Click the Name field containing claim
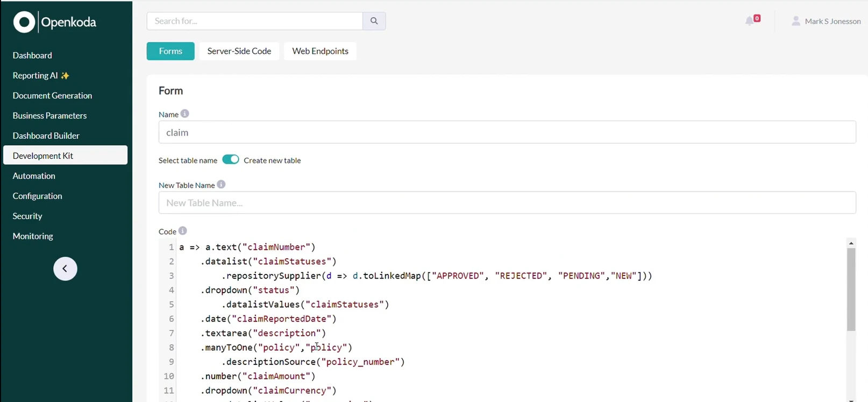868x402 pixels. [x=507, y=132]
